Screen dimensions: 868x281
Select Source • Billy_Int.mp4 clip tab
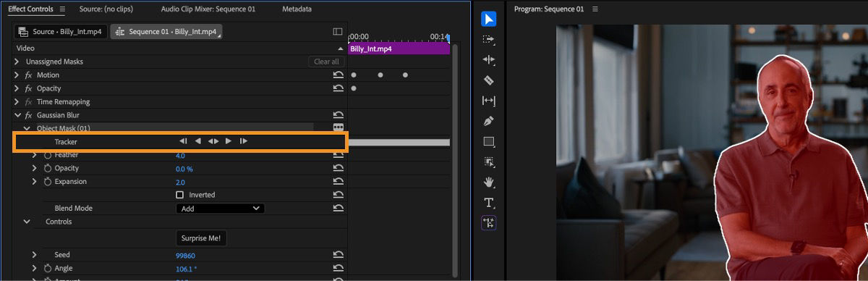coord(60,32)
